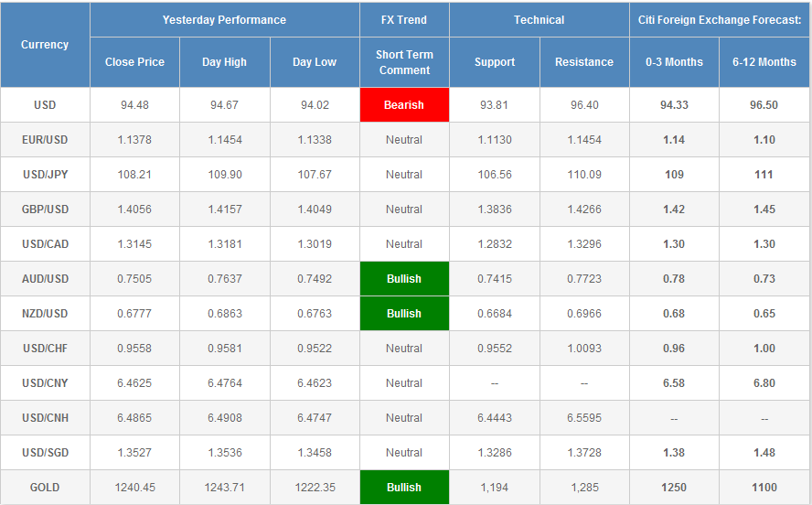Click the 0-3 Months forecast header

[x=674, y=62]
